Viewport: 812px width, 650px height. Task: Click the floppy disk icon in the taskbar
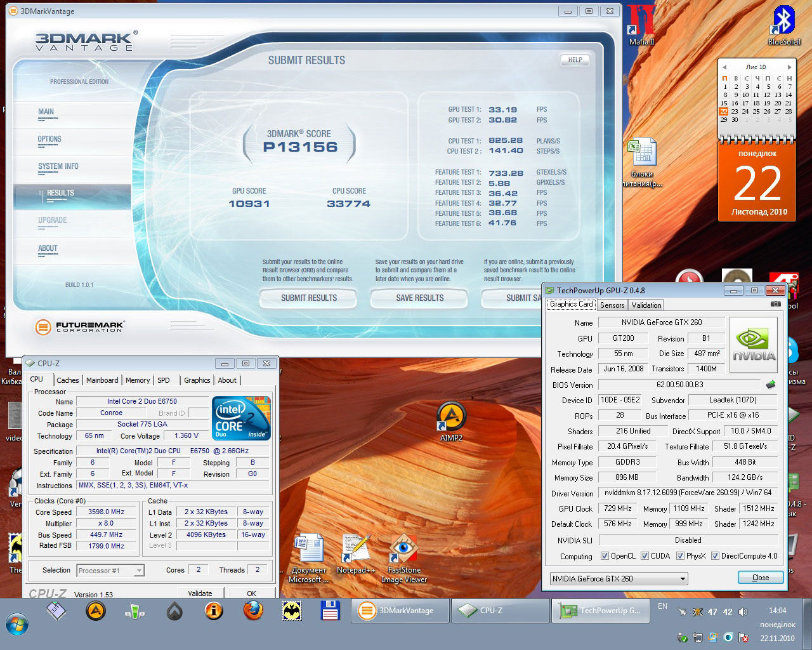click(x=331, y=611)
